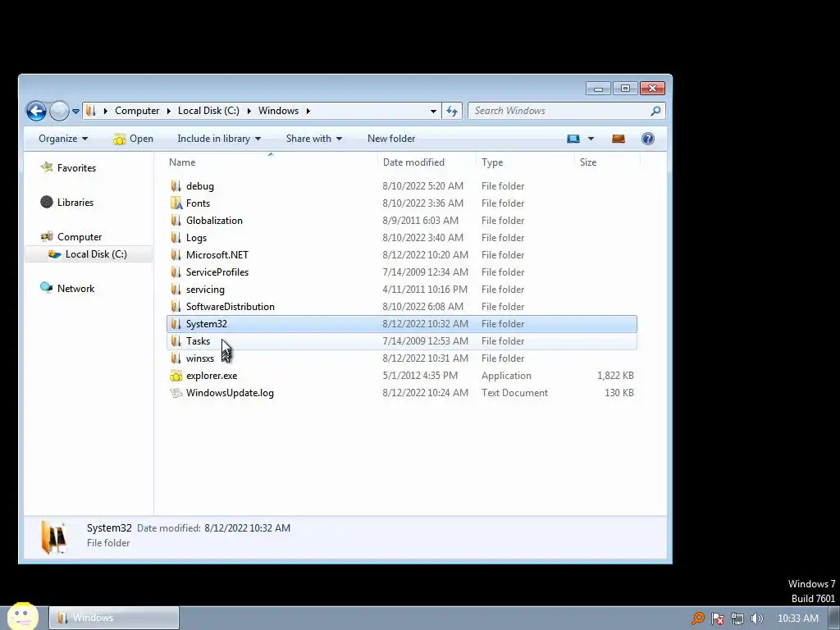Click the Favorites star icon
The image size is (840, 630).
(47, 167)
